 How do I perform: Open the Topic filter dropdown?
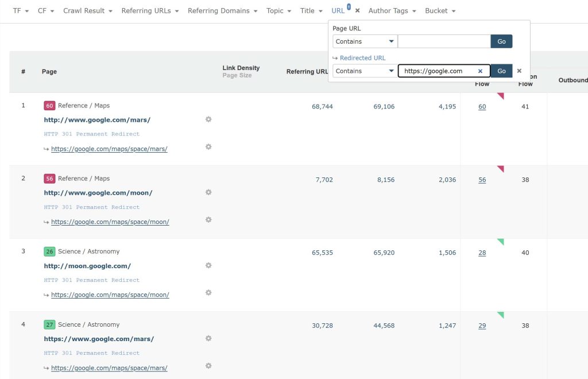tap(278, 11)
